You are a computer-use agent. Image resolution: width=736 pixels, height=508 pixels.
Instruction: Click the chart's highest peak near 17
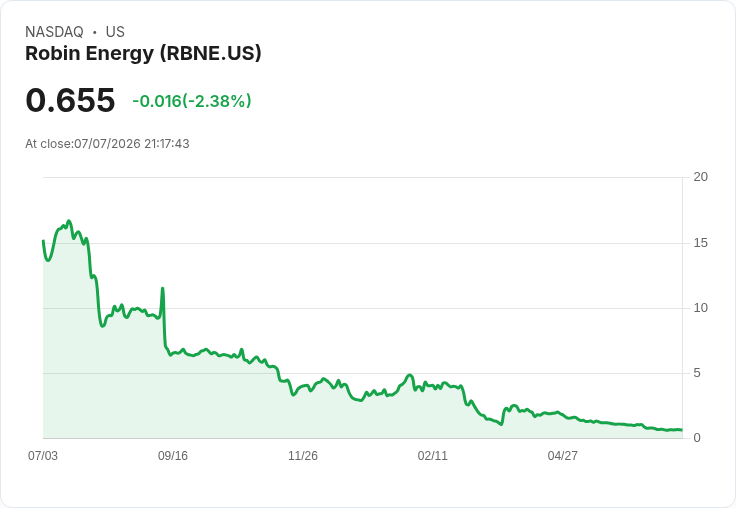(69, 220)
